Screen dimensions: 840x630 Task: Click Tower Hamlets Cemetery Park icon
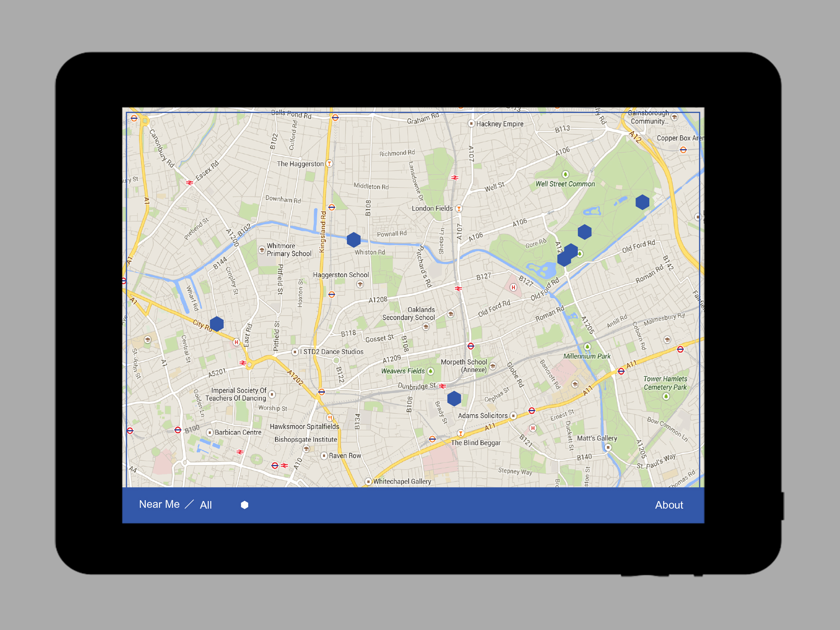666,396
